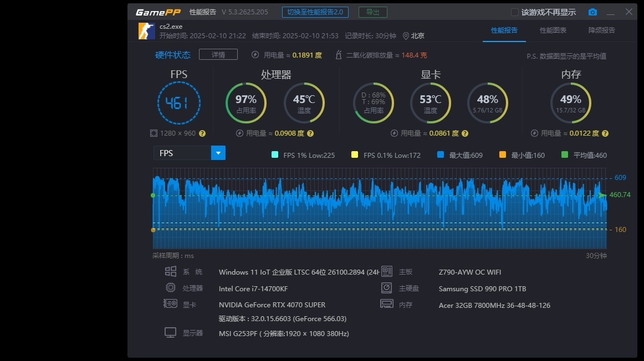Click the power usage lightning icon near 0.1891 度

255,55
